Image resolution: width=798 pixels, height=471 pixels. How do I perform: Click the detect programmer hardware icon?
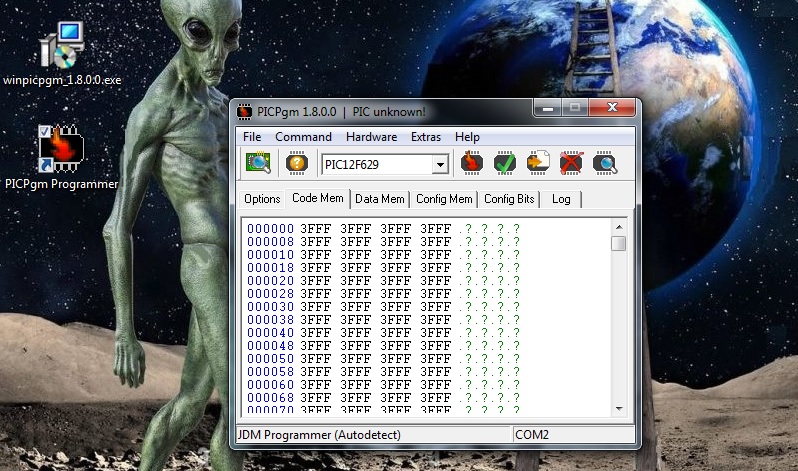[x=259, y=164]
